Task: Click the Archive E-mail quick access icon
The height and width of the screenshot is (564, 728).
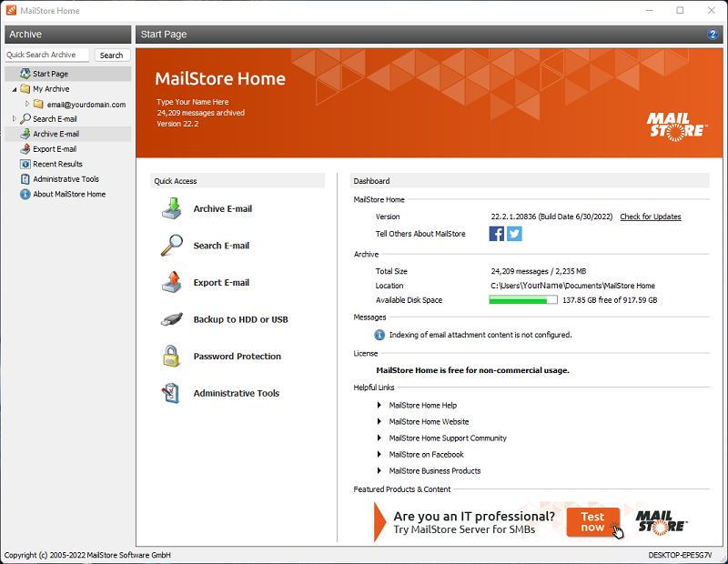Action: click(172, 208)
